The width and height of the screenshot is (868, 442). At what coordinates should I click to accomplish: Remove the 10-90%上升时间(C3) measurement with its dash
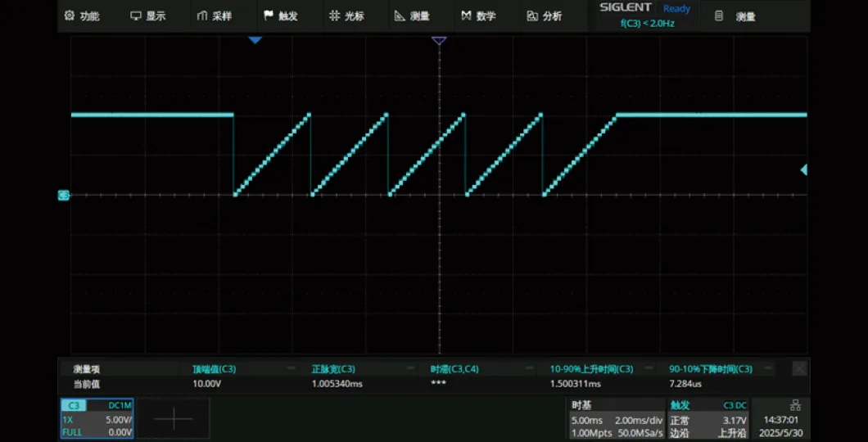(x=649, y=368)
